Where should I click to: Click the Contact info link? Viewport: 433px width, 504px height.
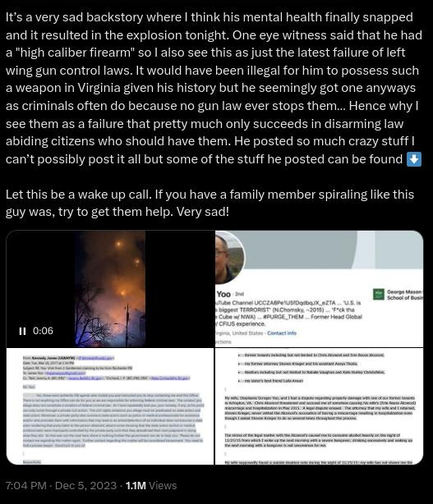(282, 333)
